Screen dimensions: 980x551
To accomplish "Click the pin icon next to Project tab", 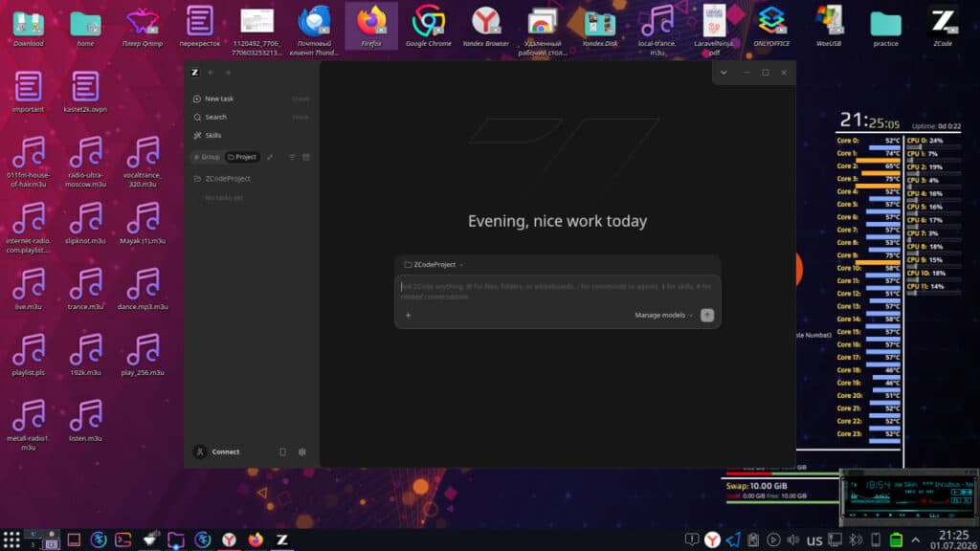I will [270, 157].
